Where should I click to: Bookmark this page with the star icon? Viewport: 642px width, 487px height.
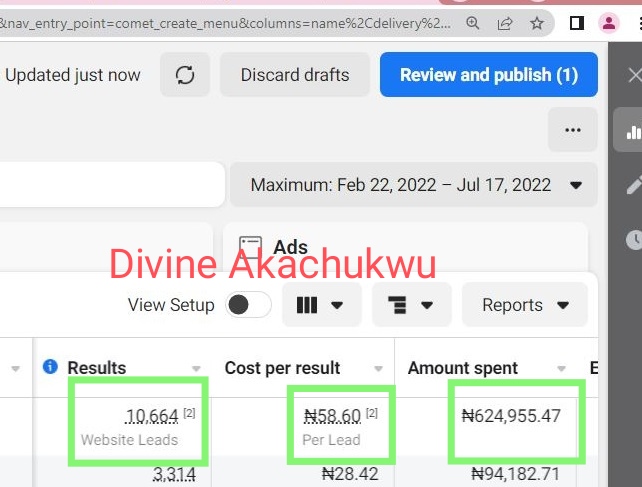pos(537,22)
